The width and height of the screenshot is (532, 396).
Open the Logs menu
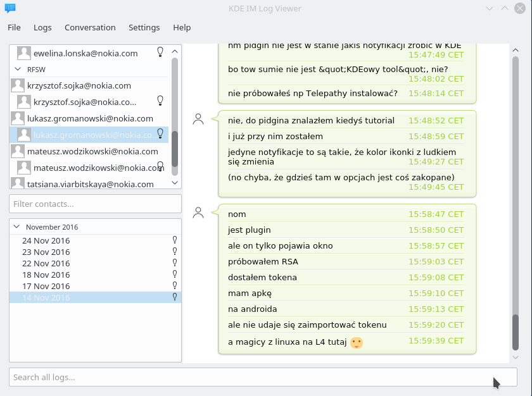(42, 27)
